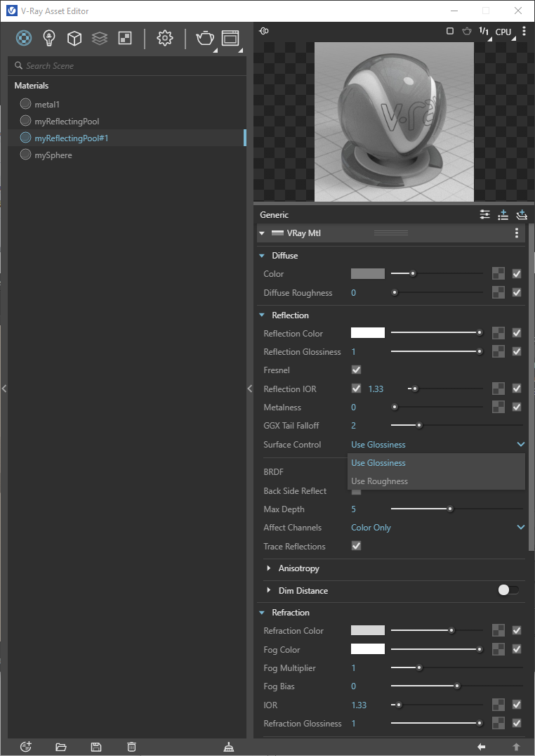The image size is (535, 756).
Task: Save the asset to file icon
Action: pos(96,747)
